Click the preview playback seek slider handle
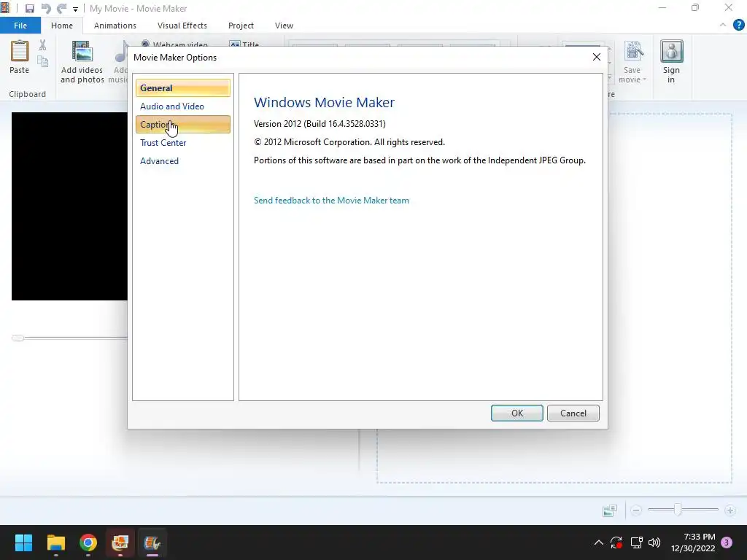The width and height of the screenshot is (747, 560). (18, 338)
